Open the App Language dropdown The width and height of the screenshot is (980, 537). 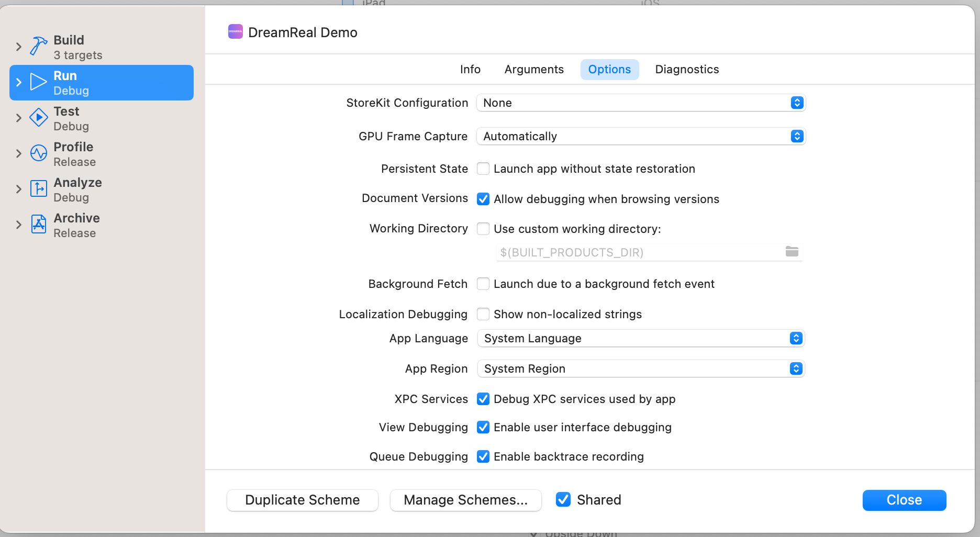(641, 339)
